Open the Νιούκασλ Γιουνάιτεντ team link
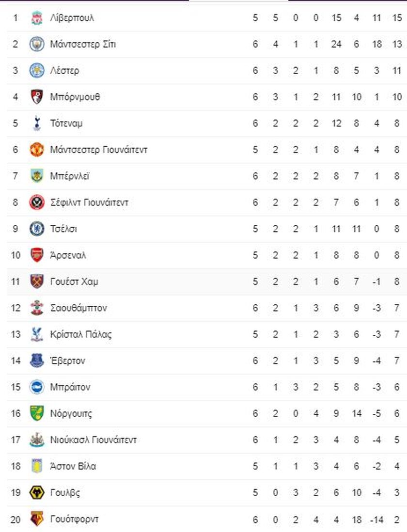The height and width of the screenshot is (532, 407). pos(93,440)
